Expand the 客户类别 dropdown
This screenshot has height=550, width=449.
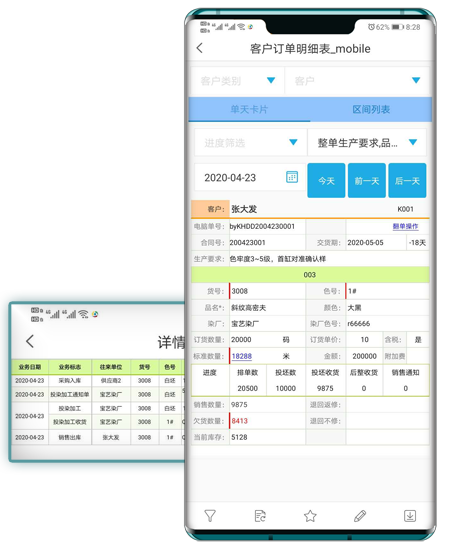point(237,81)
